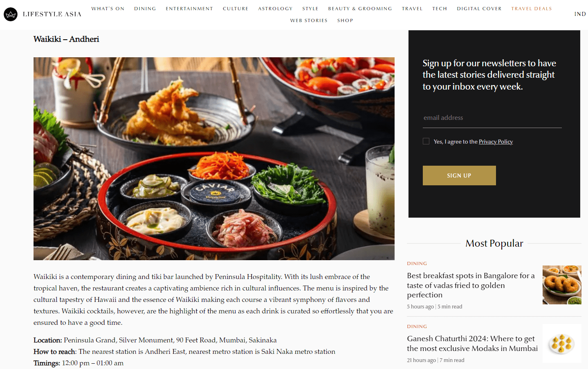Viewport: 588px width, 369px height.
Task: Open the Bangalore breakfast spots article
Action: point(471,285)
